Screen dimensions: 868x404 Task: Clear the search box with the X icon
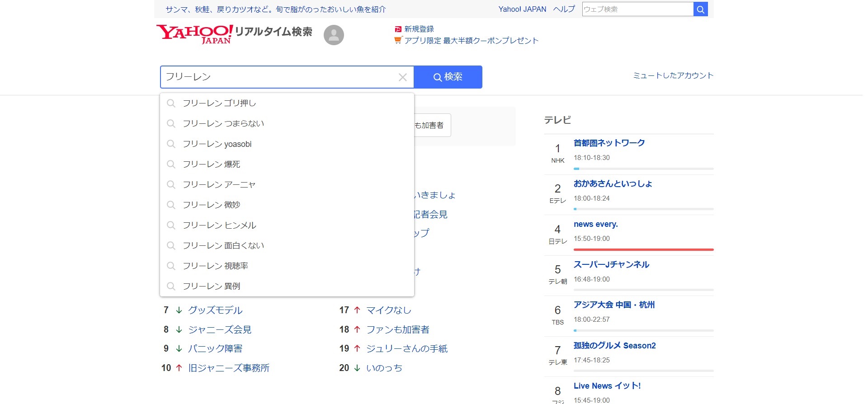pos(402,77)
